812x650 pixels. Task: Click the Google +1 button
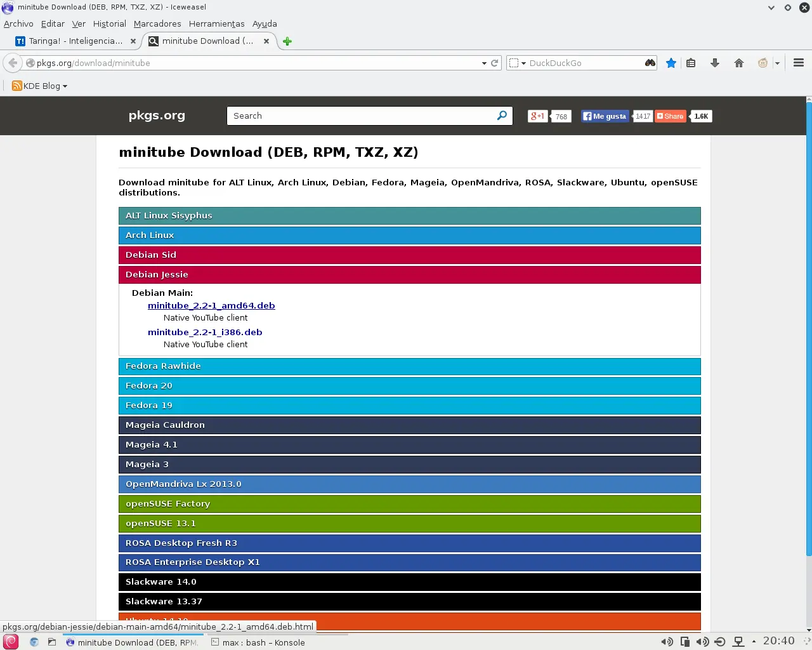click(x=537, y=116)
